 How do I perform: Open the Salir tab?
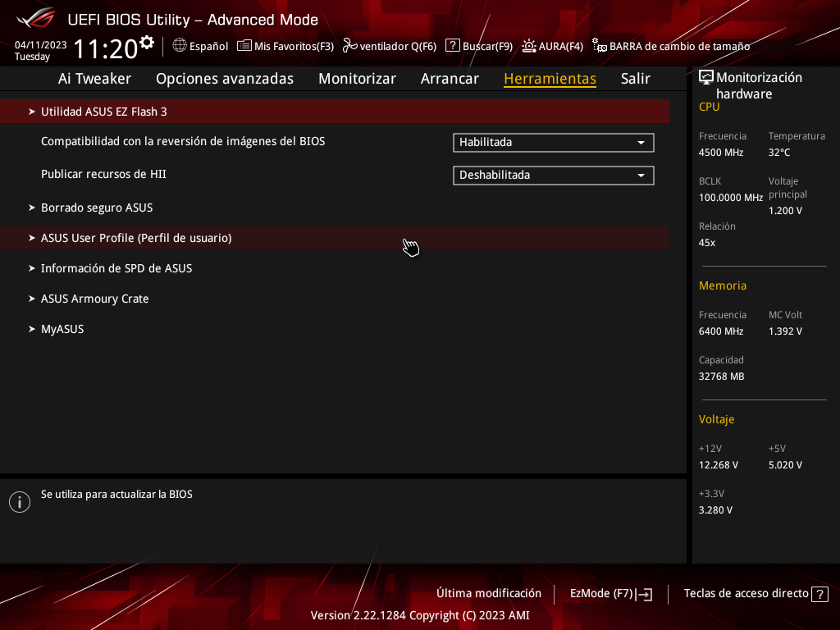point(636,79)
